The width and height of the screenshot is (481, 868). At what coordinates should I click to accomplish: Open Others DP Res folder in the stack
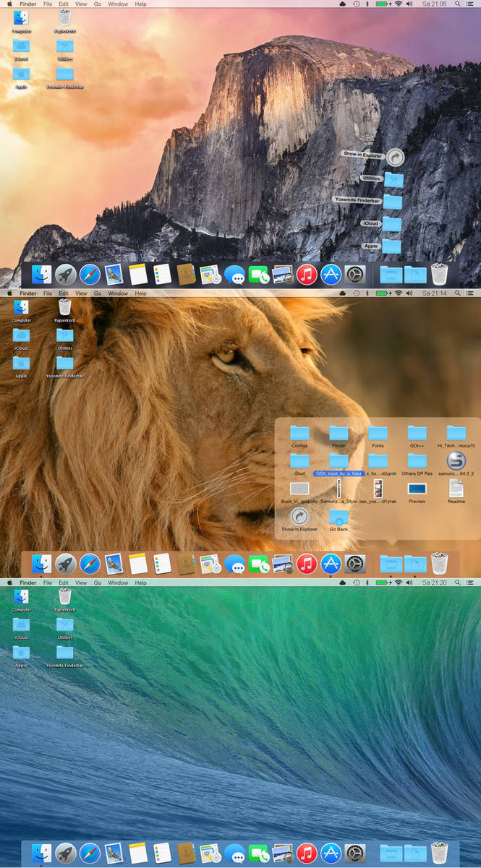tap(417, 460)
